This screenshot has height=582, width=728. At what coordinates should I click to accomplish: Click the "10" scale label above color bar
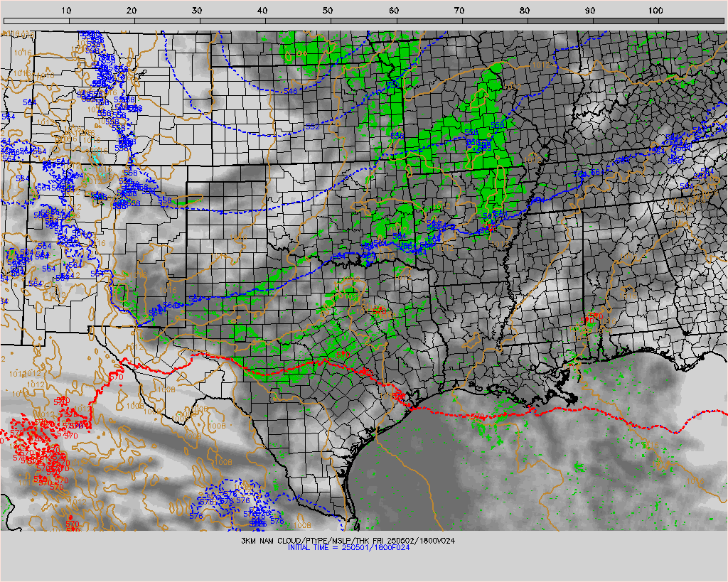(x=66, y=10)
